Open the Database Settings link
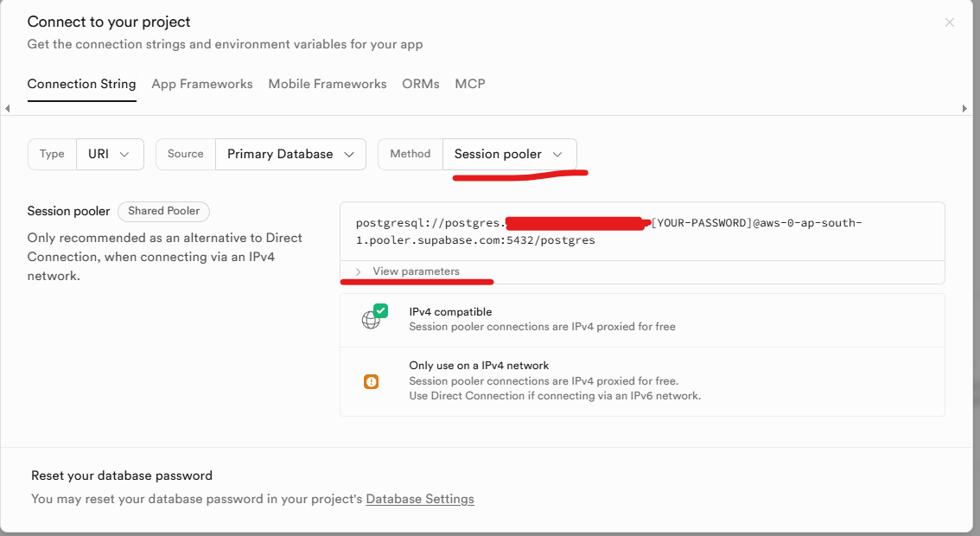Viewport: 980px width, 536px height. click(x=420, y=499)
